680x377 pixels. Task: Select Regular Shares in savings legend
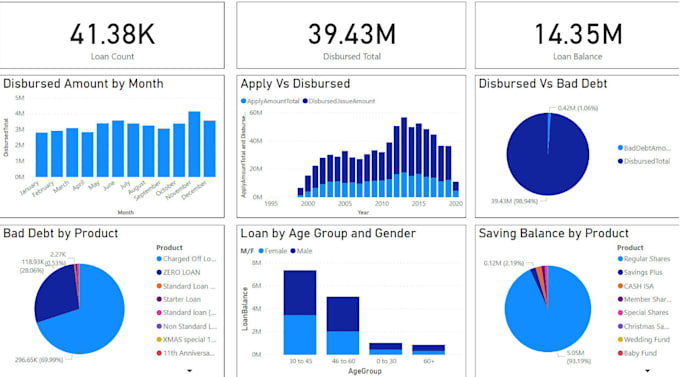pos(644,259)
